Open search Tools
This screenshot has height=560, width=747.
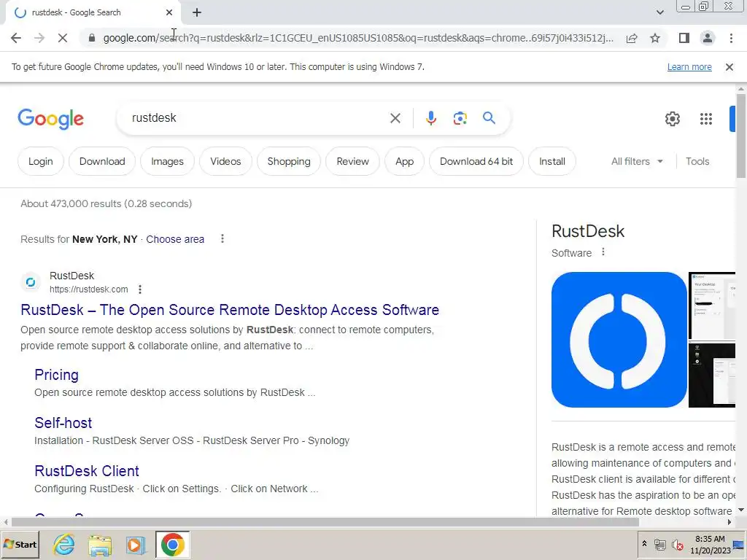click(697, 161)
